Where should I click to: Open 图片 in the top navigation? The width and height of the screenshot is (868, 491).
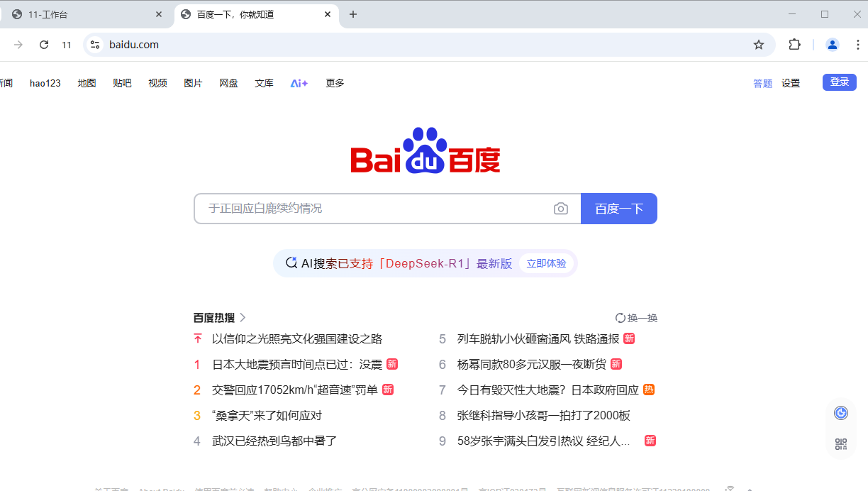(193, 83)
